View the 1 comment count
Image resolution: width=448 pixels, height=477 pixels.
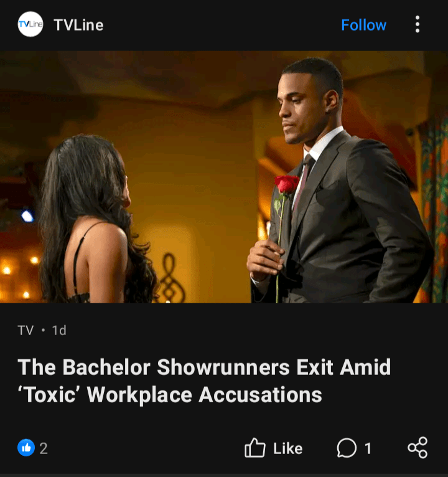pos(368,448)
